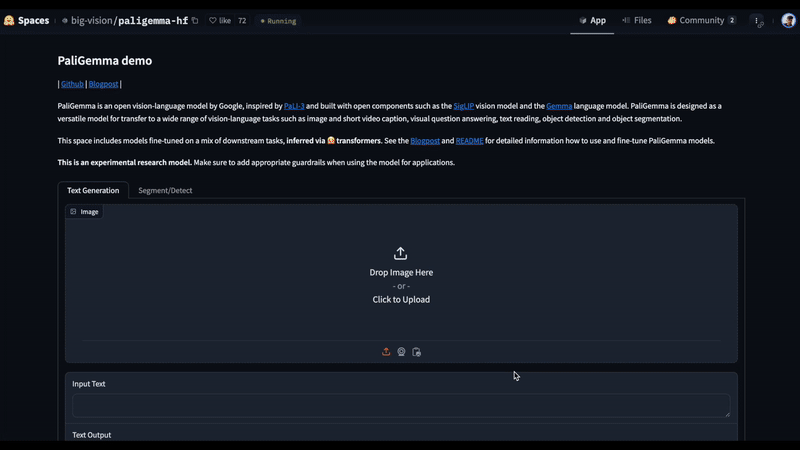The height and width of the screenshot is (450, 800).
Task: Open the Blogpost link in the transformers paragraph
Action: coord(424,140)
